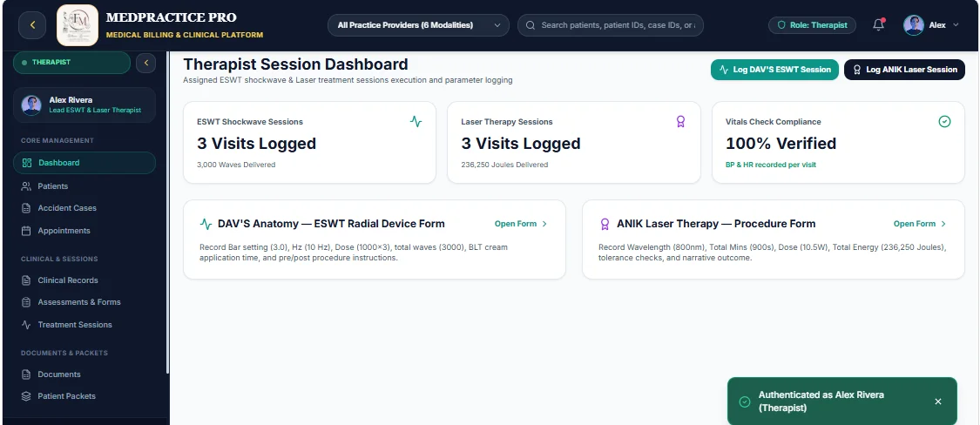Click ribbon icon on Laser Therapy Sessions card
This screenshot has height=425, width=980.
coord(680,121)
